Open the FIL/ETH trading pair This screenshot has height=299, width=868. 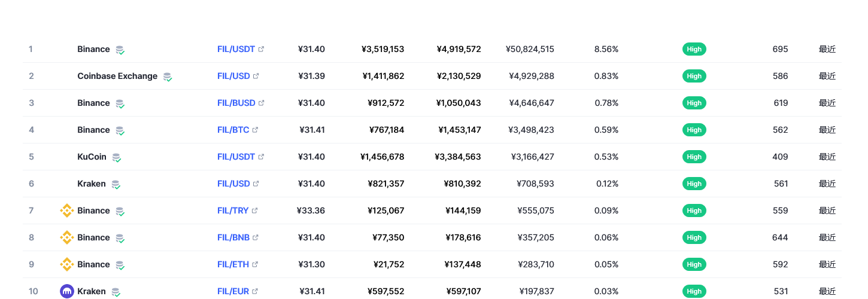233,264
